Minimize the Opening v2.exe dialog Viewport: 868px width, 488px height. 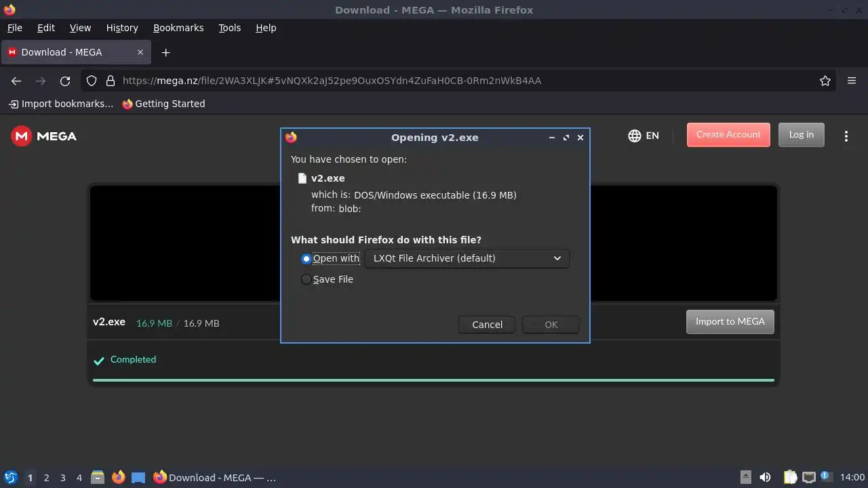(x=552, y=137)
